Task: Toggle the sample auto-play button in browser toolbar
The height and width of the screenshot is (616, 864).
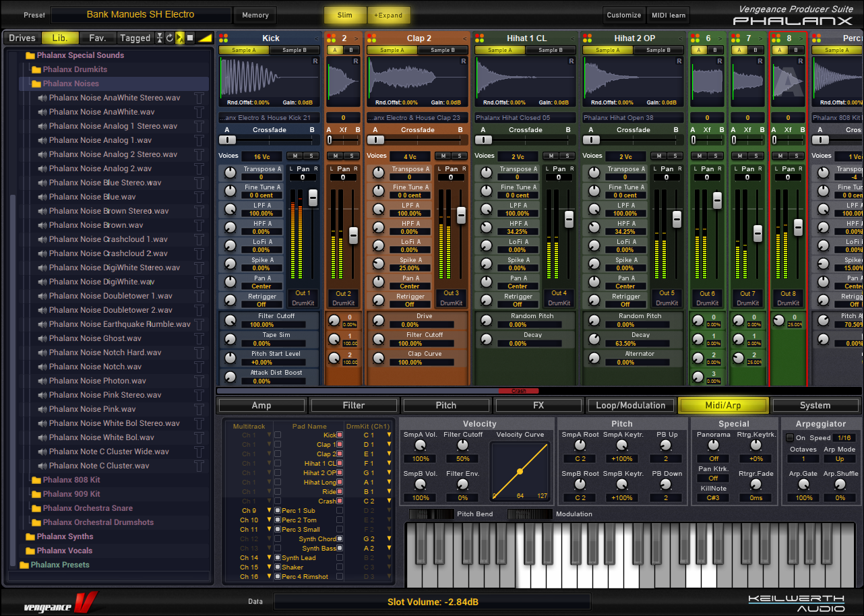Action: [x=181, y=38]
